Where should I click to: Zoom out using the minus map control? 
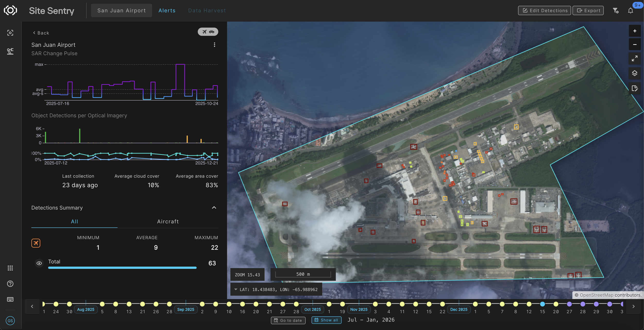[x=635, y=44]
